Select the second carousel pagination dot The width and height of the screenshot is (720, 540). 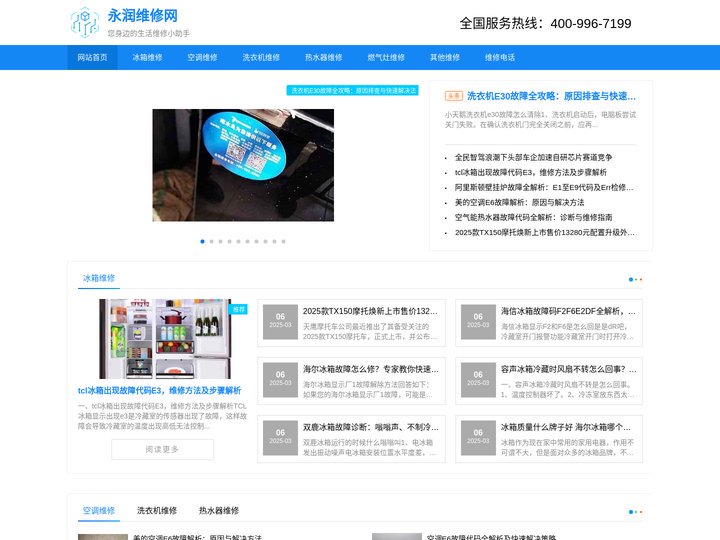[211, 242]
